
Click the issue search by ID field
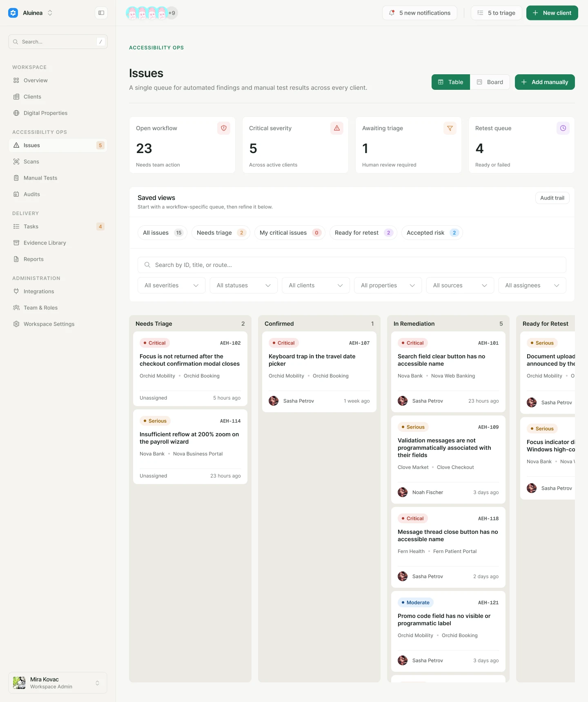352,265
